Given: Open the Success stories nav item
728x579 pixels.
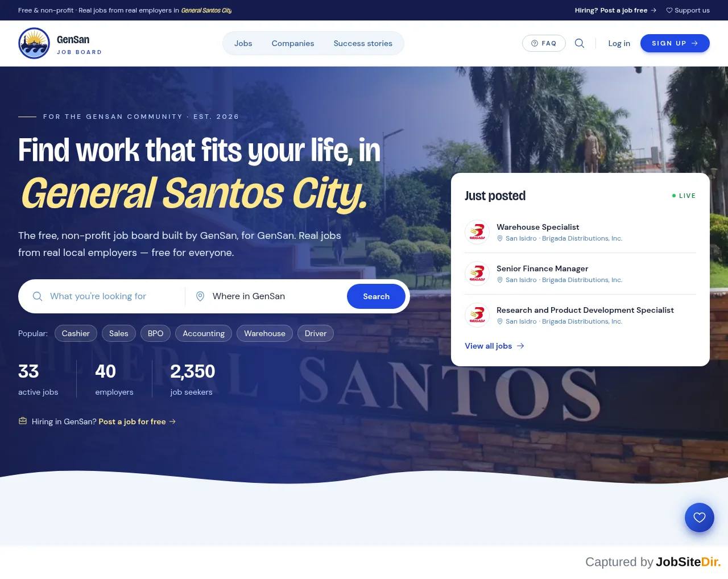Looking at the screenshot, I should coord(363,43).
